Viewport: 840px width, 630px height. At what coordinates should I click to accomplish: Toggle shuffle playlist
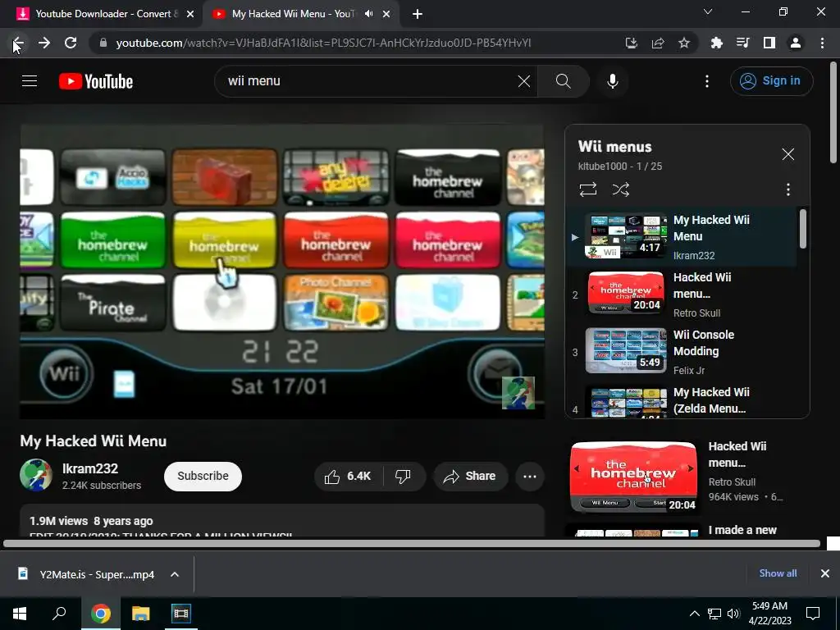(620, 189)
